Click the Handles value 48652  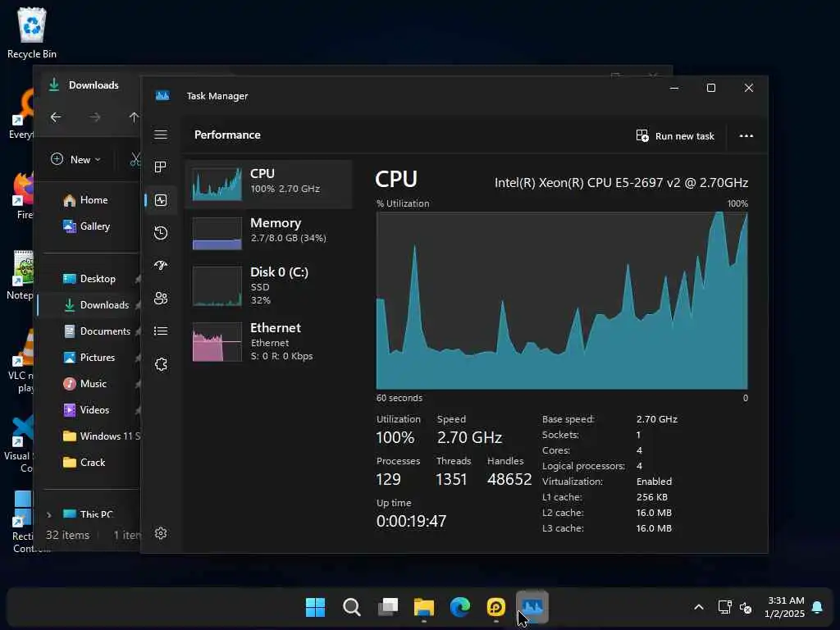pyautogui.click(x=509, y=479)
